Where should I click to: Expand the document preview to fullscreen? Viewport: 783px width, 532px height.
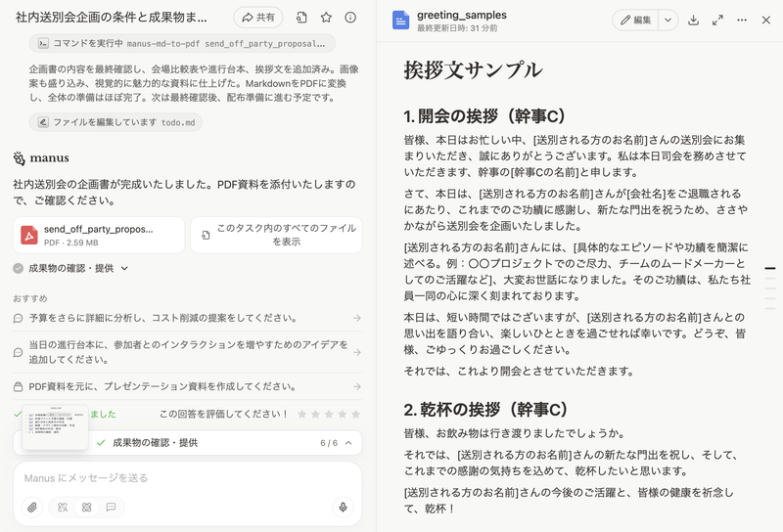[717, 20]
